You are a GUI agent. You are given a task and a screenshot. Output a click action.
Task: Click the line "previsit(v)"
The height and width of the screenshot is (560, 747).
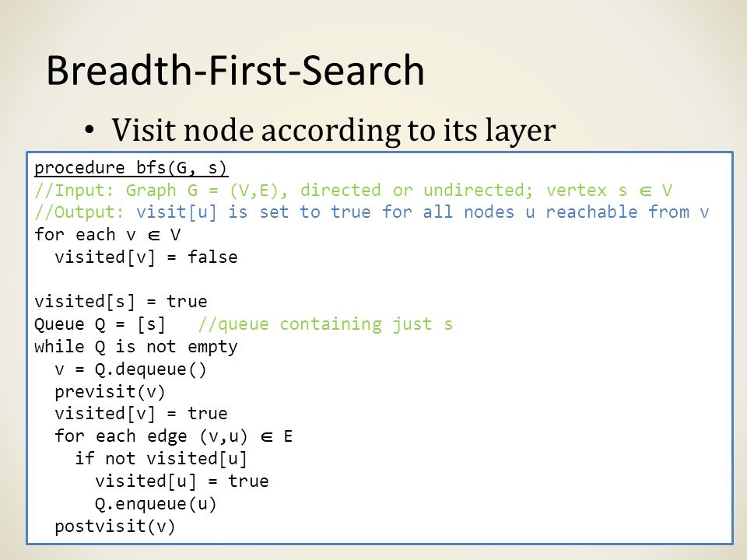tap(110, 392)
